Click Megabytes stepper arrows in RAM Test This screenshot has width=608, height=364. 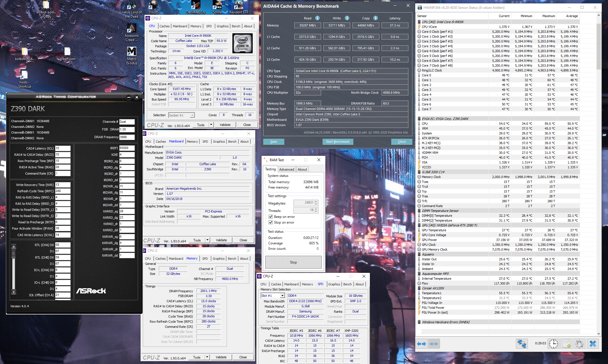pos(316,203)
